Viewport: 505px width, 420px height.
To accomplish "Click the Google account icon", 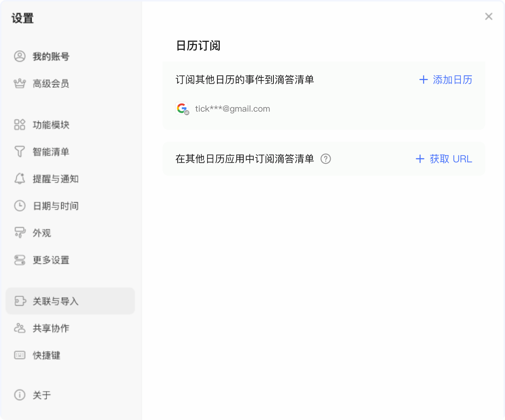I will pyautogui.click(x=182, y=109).
